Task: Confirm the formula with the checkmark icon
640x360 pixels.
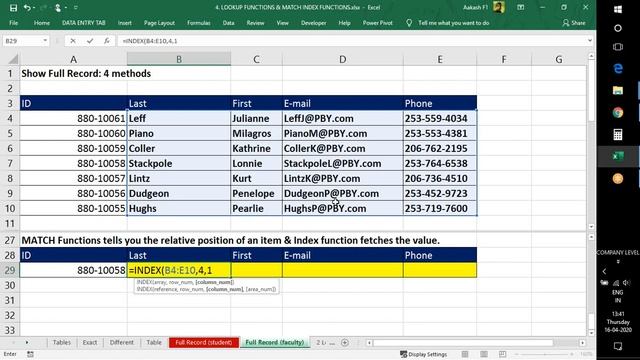Action: [90, 41]
